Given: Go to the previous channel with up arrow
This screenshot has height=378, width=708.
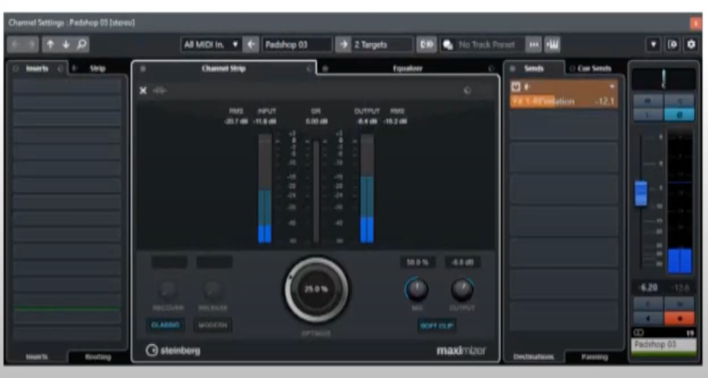Looking at the screenshot, I should click(x=50, y=44).
